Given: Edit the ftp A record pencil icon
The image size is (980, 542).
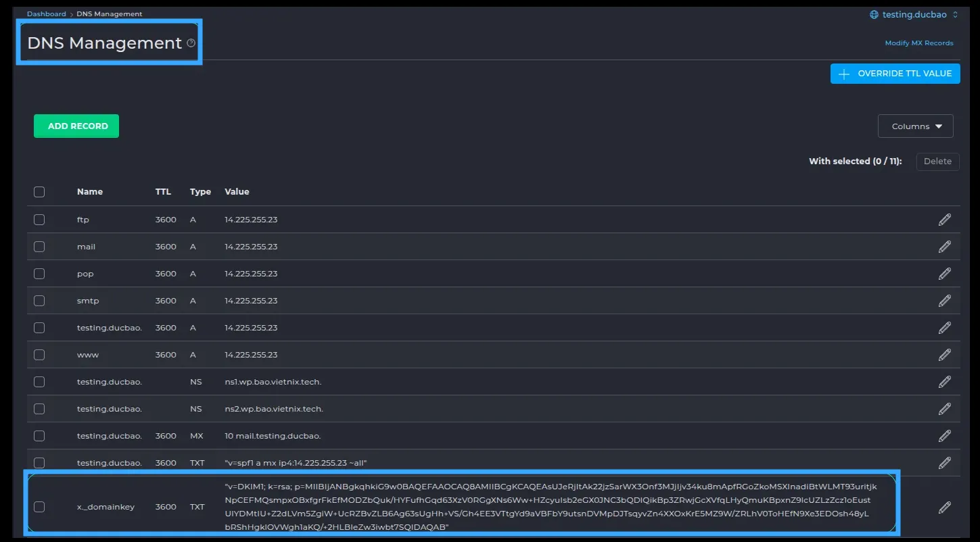Looking at the screenshot, I should [x=944, y=220].
